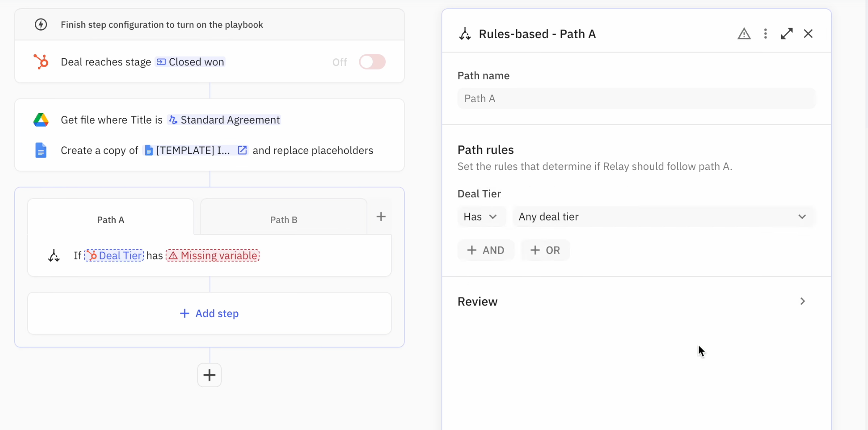Open the Any deal tier dropdown
The image size is (868, 430).
coord(664,217)
